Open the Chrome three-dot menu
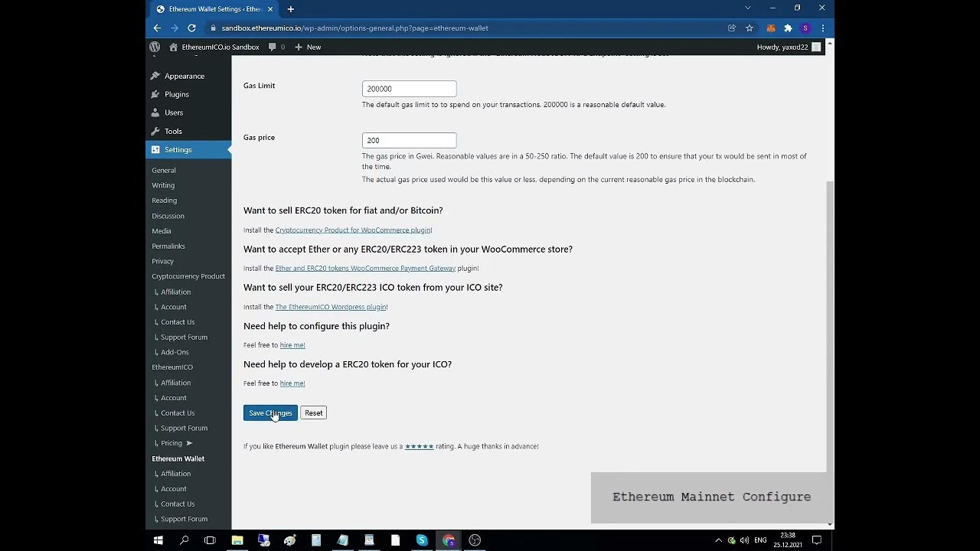The image size is (980, 551). (x=822, y=28)
